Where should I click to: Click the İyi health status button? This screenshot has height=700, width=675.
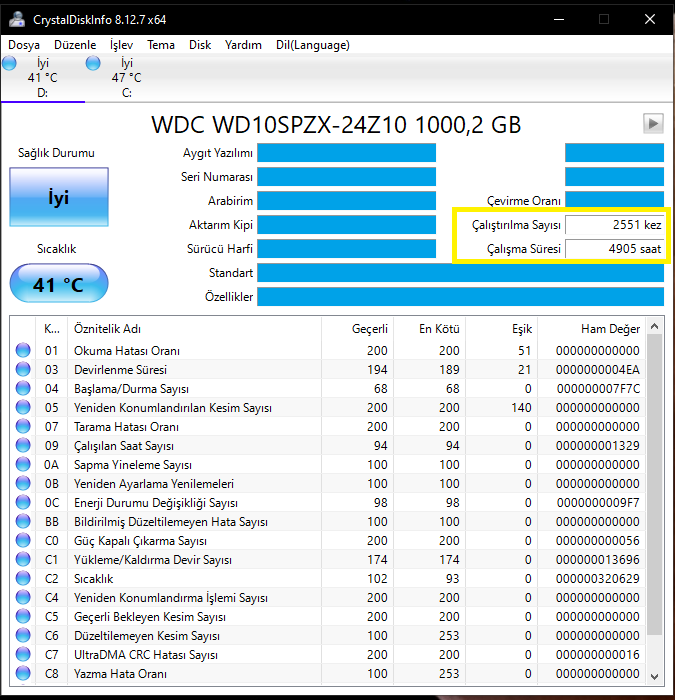coord(59,197)
